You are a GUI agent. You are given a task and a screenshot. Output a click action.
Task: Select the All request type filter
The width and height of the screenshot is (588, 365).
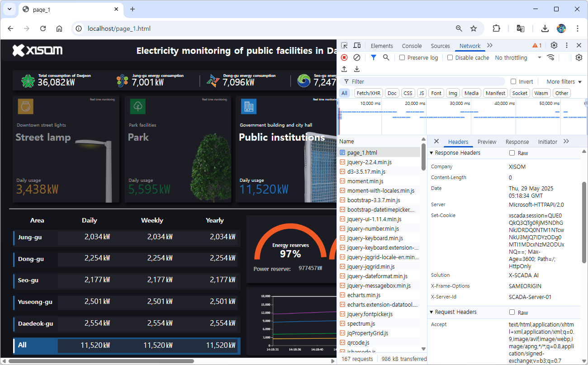click(x=345, y=93)
